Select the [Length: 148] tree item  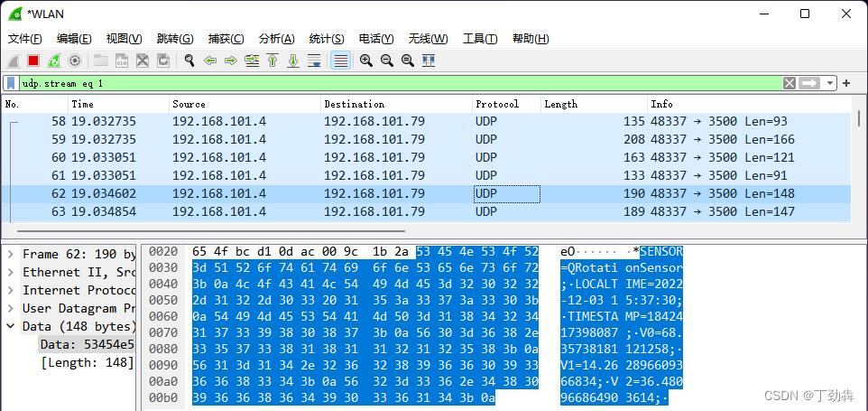pos(87,363)
